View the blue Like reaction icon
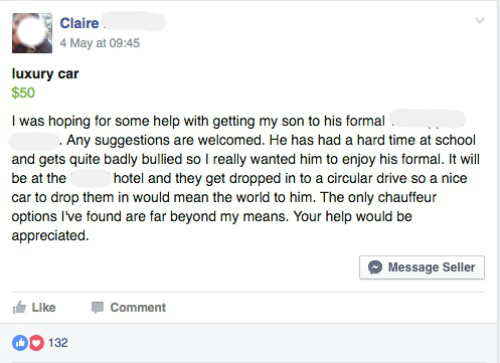This screenshot has height=363, width=500. (x=20, y=343)
